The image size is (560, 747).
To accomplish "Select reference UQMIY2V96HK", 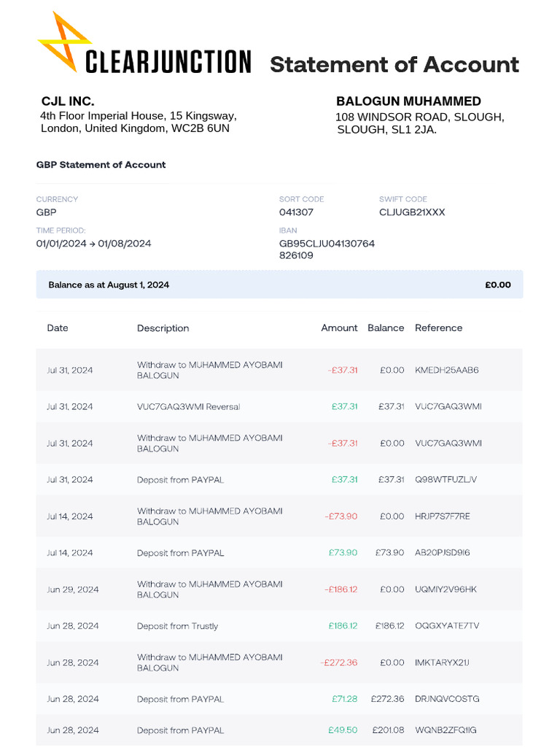I will [x=446, y=589].
